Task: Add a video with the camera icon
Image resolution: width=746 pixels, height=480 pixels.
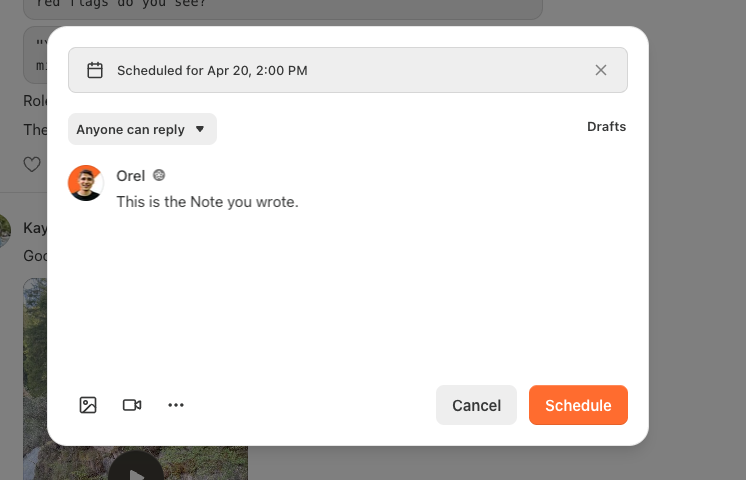Action: [x=132, y=405]
